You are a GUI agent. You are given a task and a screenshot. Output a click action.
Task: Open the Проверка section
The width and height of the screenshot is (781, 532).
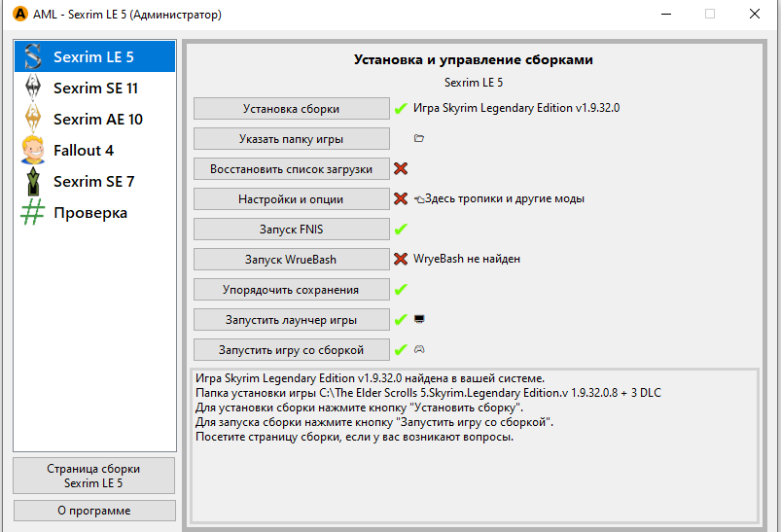pos(90,212)
